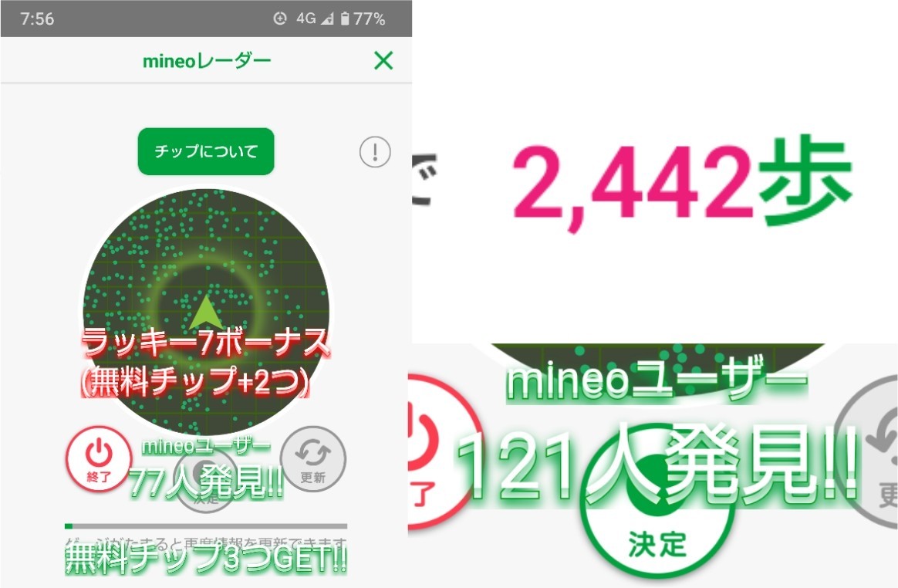Tap the enlarged red 終了 button
Screen dimensions: 898x588
click(x=441, y=450)
